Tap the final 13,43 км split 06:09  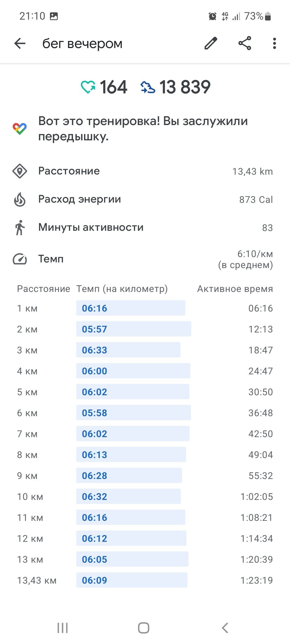(x=132, y=580)
